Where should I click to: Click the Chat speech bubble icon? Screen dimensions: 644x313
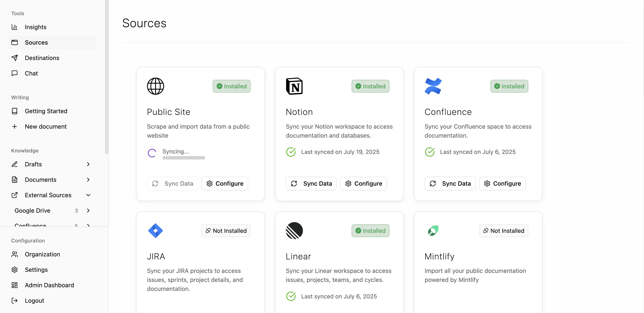point(15,73)
